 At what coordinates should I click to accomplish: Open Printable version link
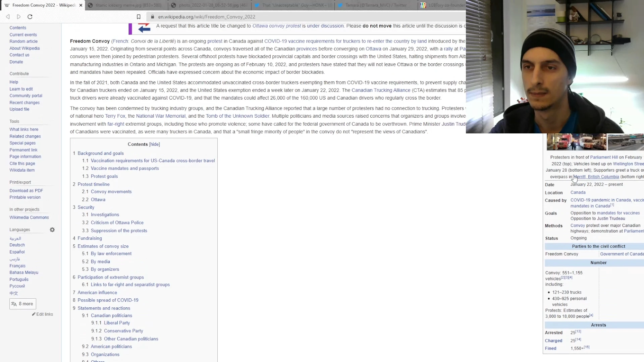25,197
